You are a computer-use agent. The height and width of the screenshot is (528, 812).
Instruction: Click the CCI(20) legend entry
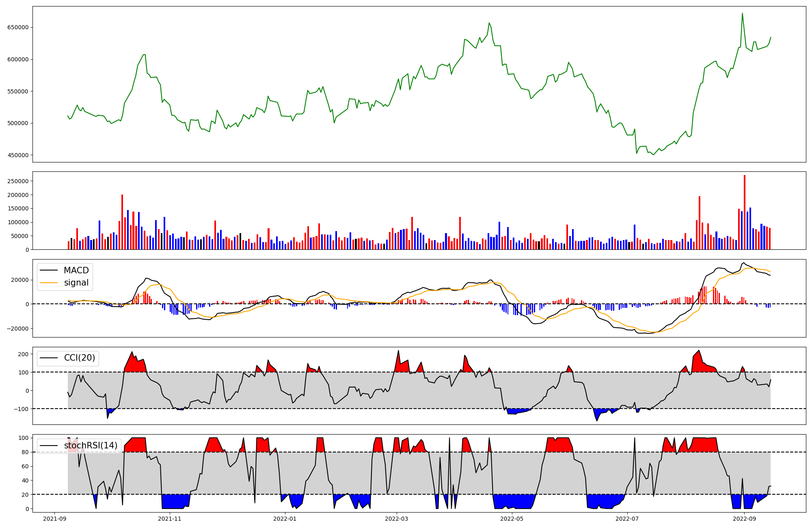(79, 358)
